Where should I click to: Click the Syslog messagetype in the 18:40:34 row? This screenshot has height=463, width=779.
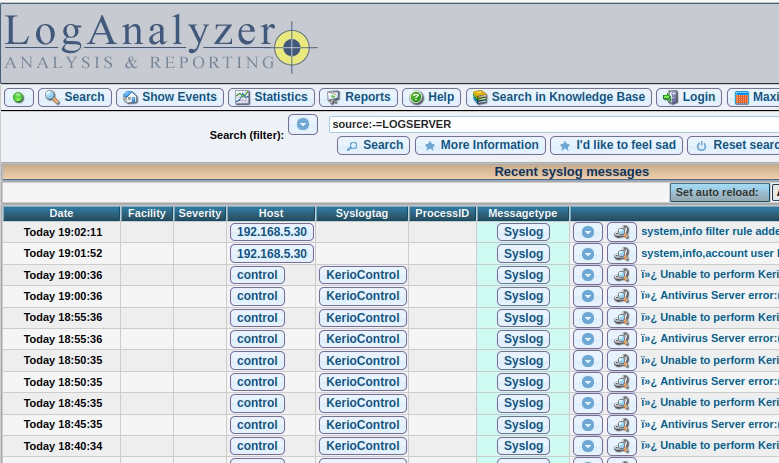pos(523,446)
